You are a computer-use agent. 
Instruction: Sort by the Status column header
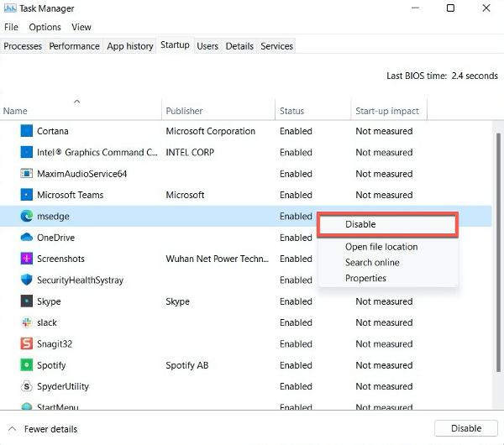(x=313, y=110)
